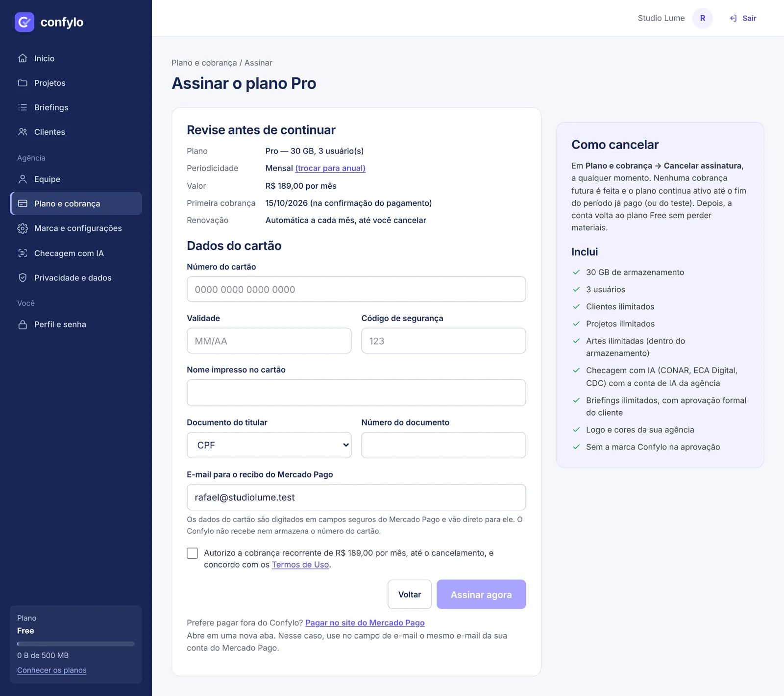The image size is (784, 696).
Task: Focus the Número do cartão field
Action: pyautogui.click(x=356, y=289)
